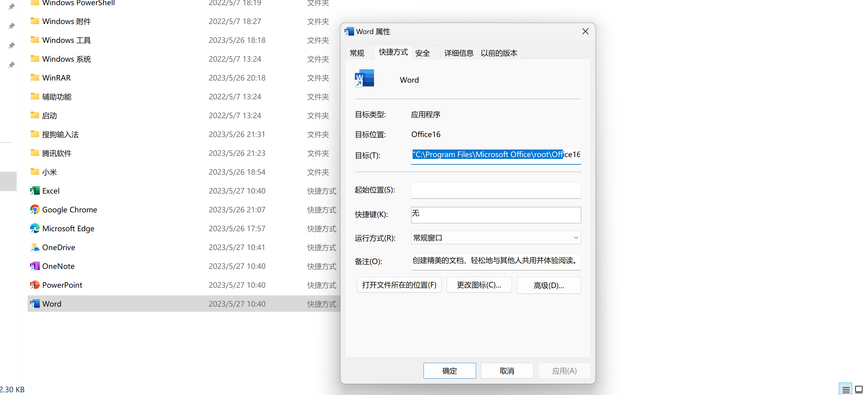Image resolution: width=868 pixels, height=395 pixels.
Task: Click the Windows 工具 folder icon
Action: coord(35,40)
